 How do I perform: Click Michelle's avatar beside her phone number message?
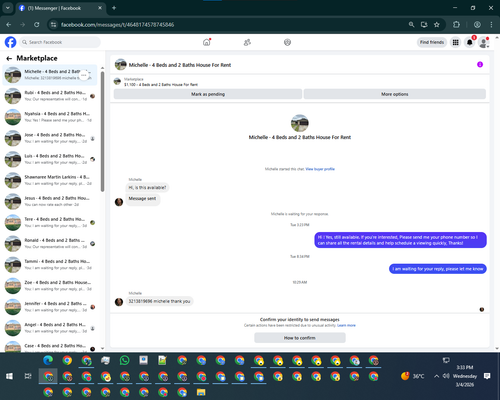tap(119, 302)
